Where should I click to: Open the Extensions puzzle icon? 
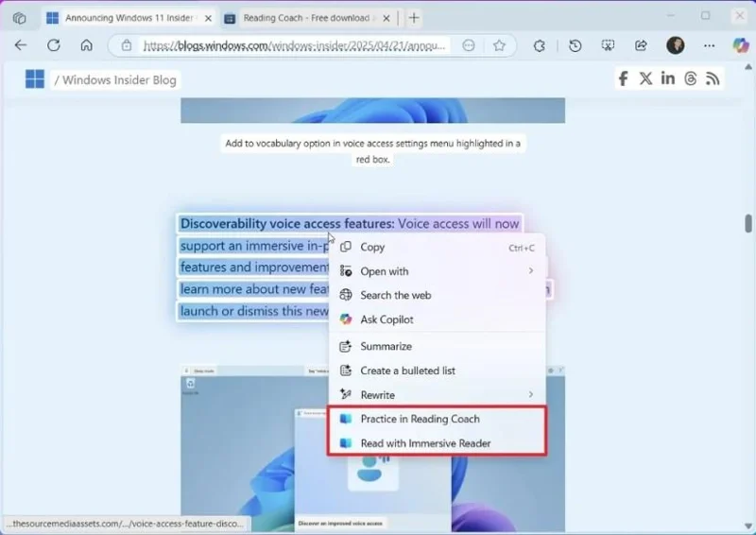click(x=539, y=45)
